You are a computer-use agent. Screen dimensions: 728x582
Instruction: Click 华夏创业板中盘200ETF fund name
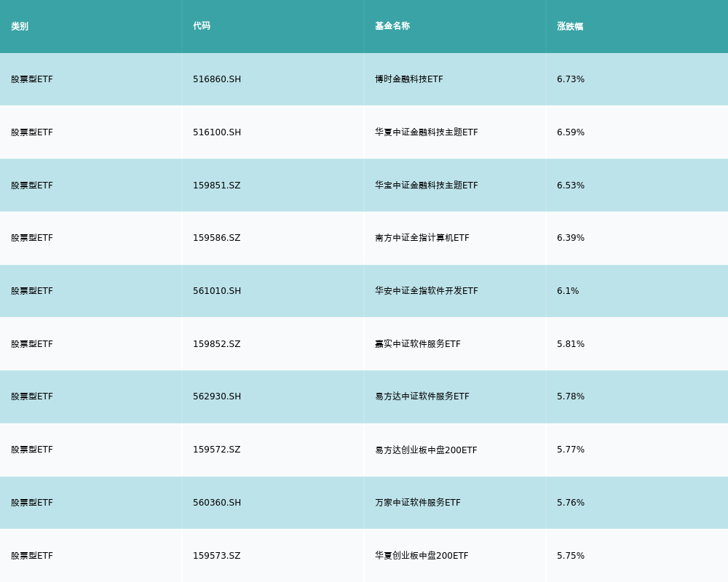(422, 556)
